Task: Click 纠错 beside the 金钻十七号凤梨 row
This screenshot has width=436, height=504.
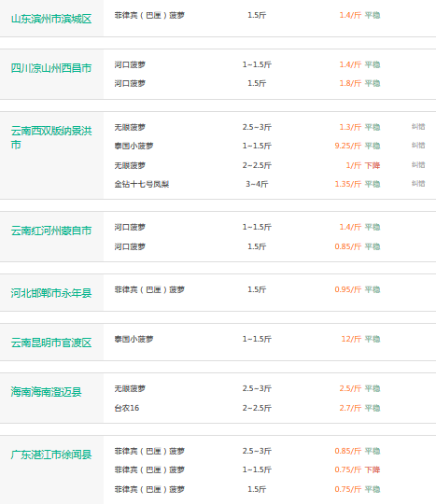Action: click(x=418, y=184)
